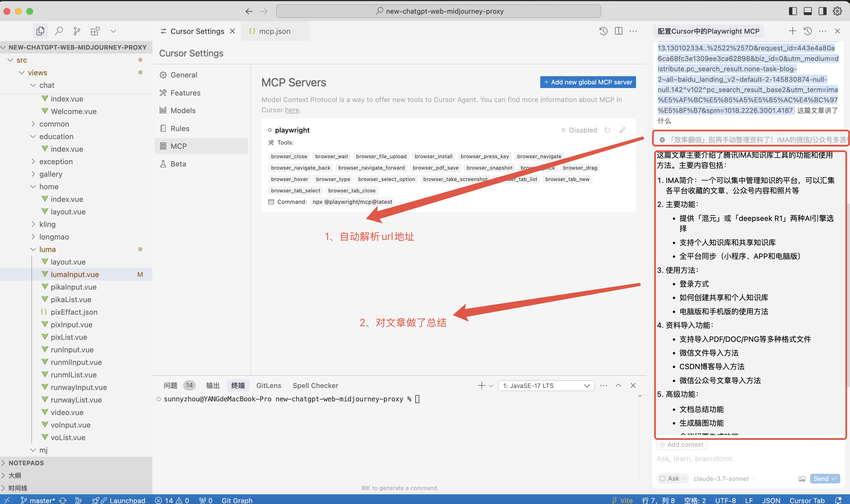
Task: Follow the 'here' MCP documentation link
Action: pyautogui.click(x=292, y=110)
